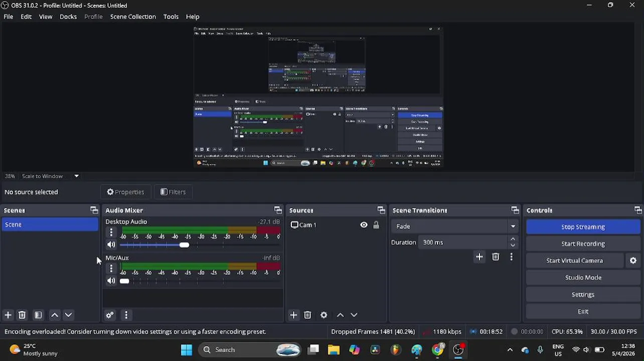Viewport: 644px width, 361px height.
Task: Open transition properties three-dot icon
Action: point(511,257)
